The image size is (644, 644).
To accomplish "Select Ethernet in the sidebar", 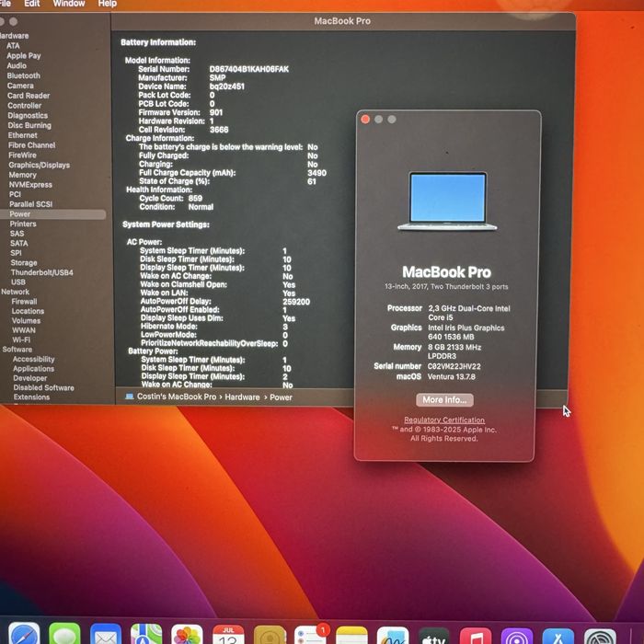I will (23, 135).
